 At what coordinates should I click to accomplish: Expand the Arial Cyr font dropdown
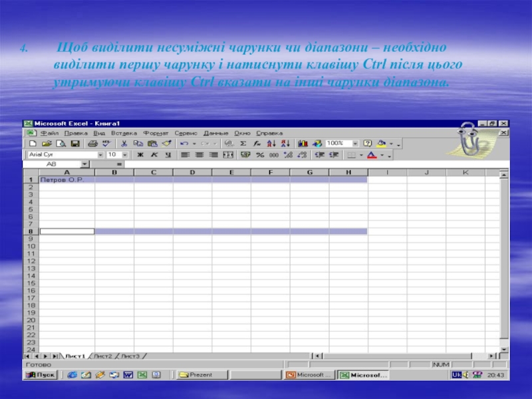[x=100, y=155]
